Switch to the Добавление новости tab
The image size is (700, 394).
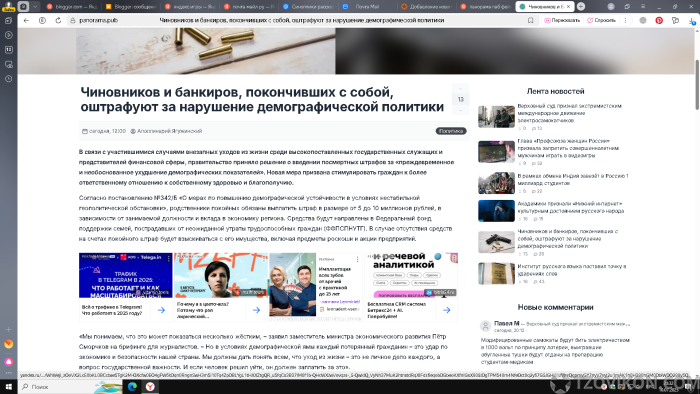(426, 6)
